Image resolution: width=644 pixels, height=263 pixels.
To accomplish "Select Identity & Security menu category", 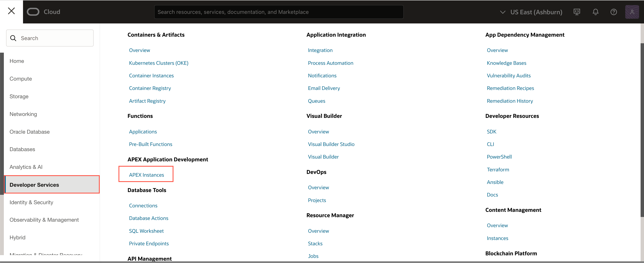I will (31, 202).
